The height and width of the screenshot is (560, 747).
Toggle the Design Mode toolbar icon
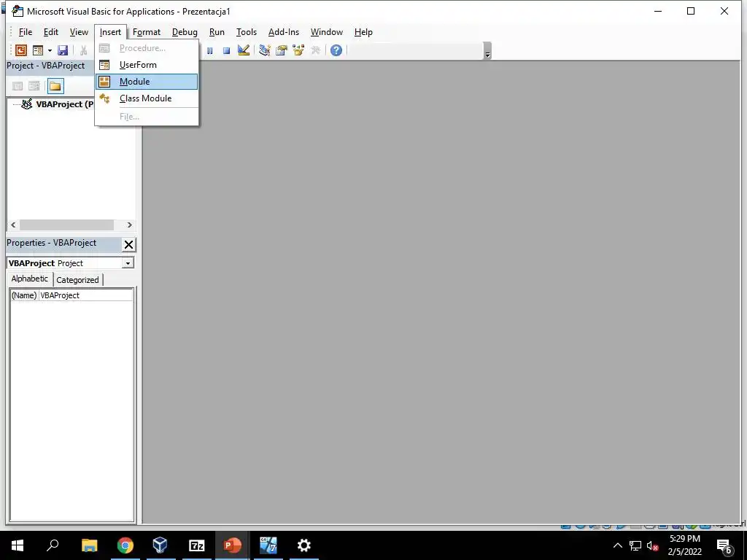click(244, 50)
